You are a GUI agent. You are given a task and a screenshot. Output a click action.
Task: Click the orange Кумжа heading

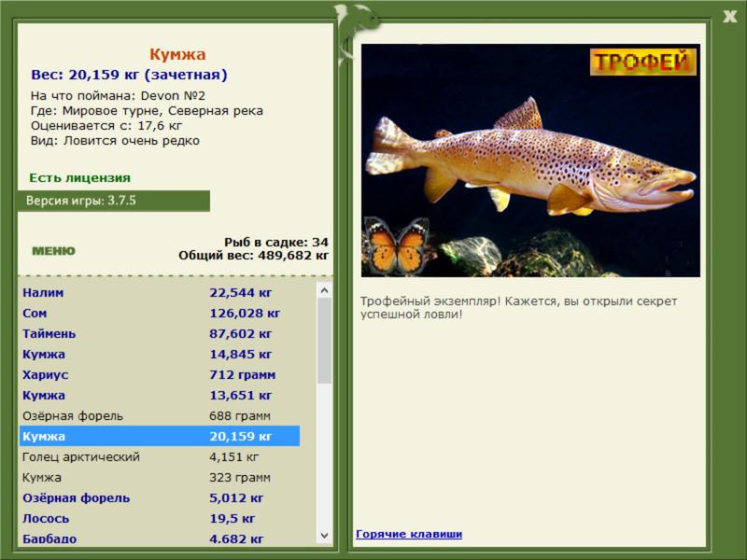[177, 54]
